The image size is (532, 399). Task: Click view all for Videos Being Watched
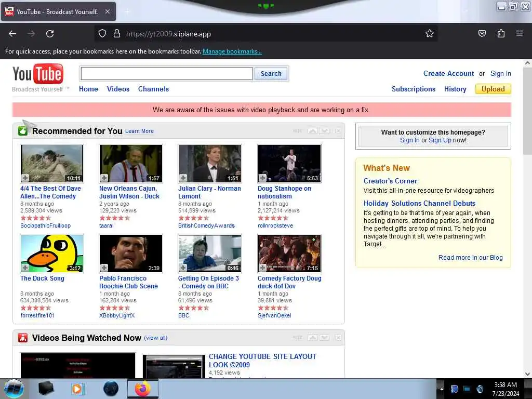pyautogui.click(x=156, y=338)
